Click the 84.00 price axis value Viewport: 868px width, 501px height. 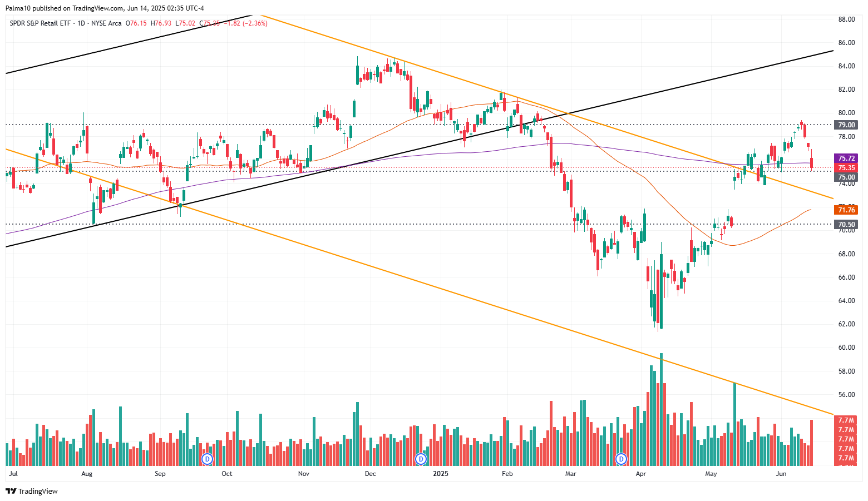click(x=846, y=66)
